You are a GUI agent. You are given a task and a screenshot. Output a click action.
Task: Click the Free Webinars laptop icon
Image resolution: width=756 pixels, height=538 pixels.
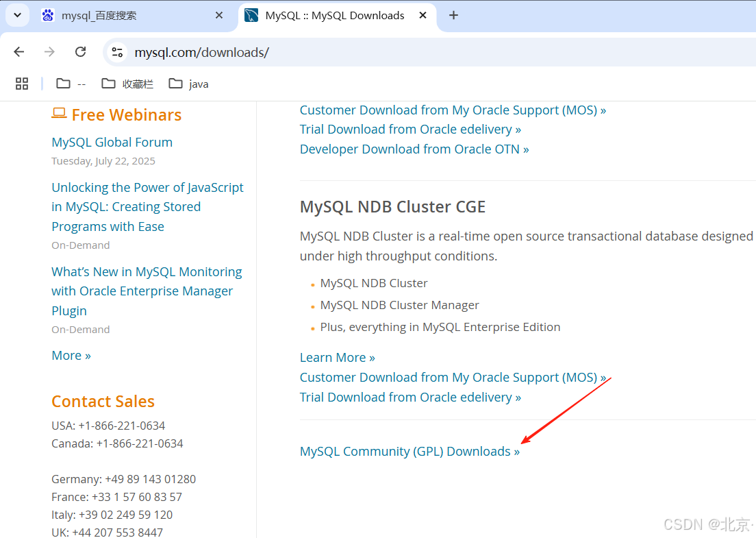click(x=60, y=113)
